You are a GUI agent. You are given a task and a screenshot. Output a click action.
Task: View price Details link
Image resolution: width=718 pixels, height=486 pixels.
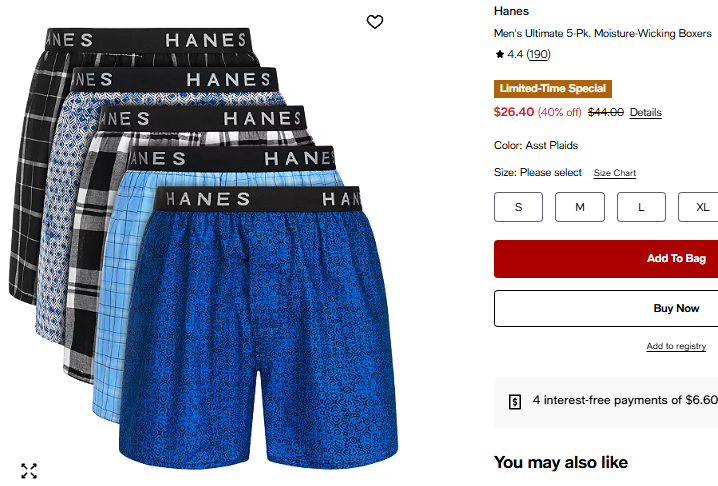pyautogui.click(x=646, y=112)
